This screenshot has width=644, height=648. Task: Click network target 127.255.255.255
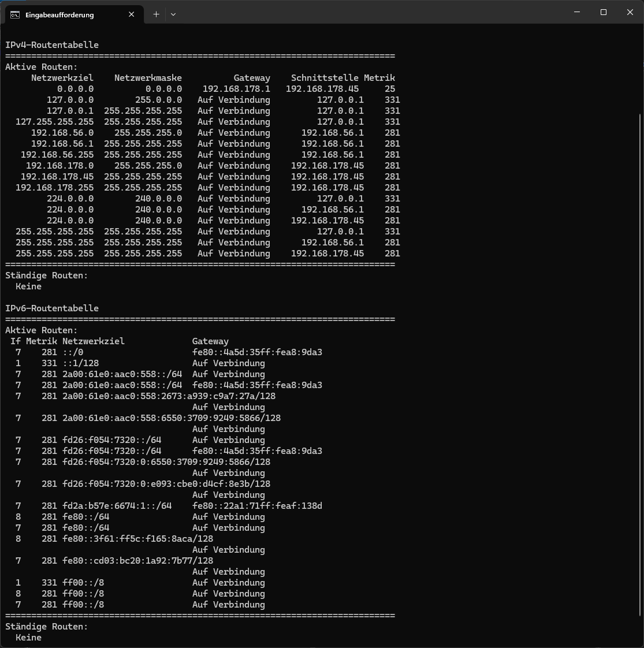coord(54,121)
